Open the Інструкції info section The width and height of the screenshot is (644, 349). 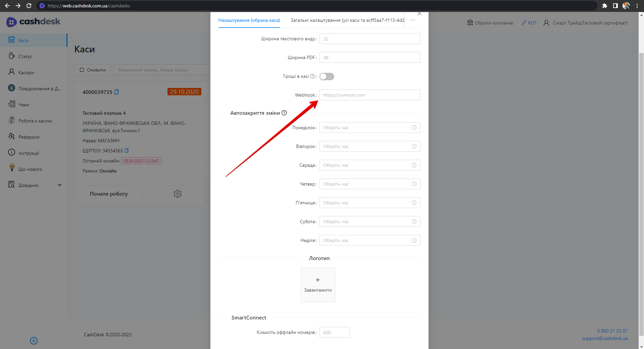click(29, 153)
